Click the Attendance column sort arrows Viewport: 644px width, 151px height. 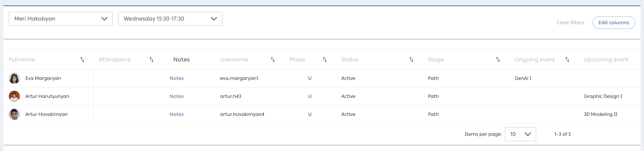tap(152, 60)
